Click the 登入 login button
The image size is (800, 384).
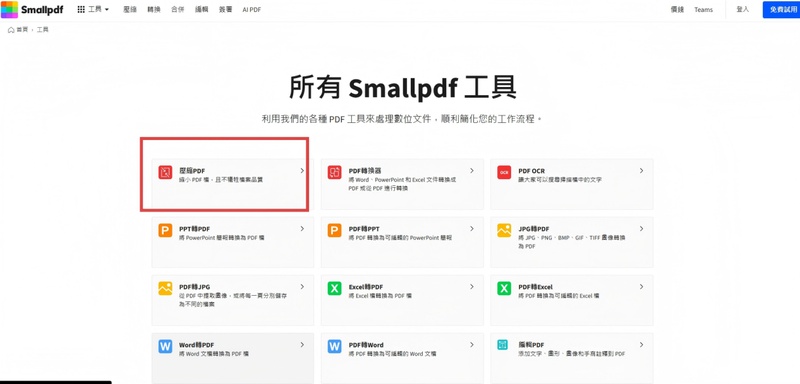point(743,10)
